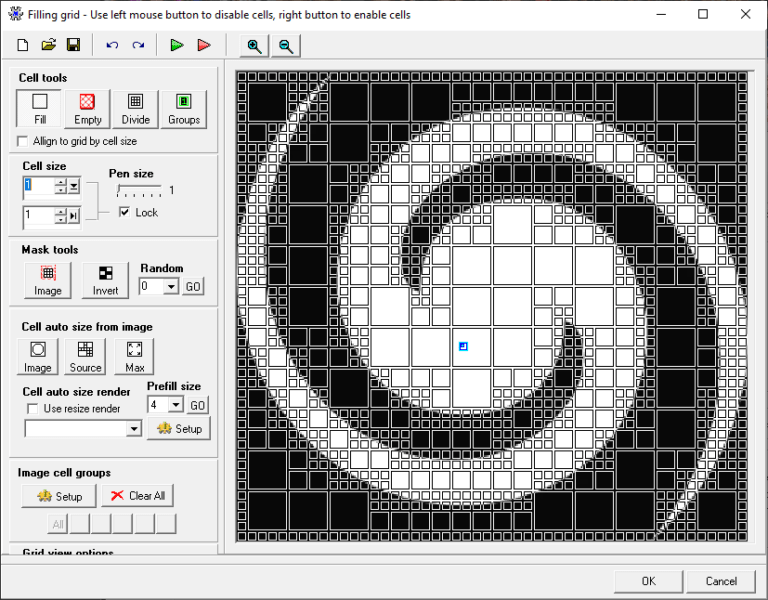The height and width of the screenshot is (600, 768).
Task: Open Setup under Image cell groups
Action: 59,496
